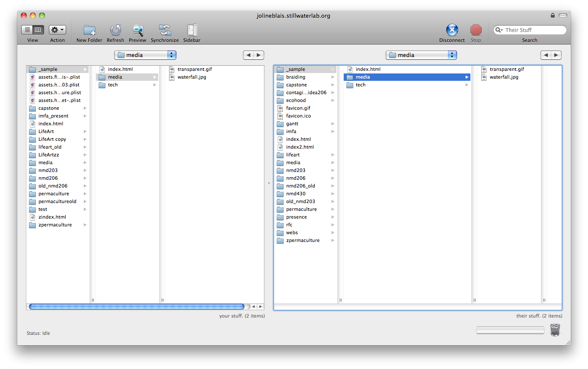588x369 pixels.
Task: Click the Their Stuff search field
Action: (x=534, y=30)
